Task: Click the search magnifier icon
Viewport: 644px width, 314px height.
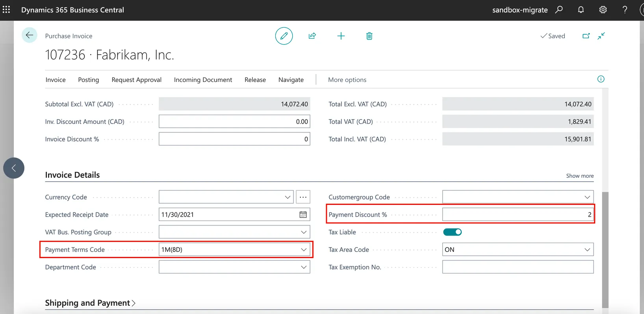Action: point(559,9)
